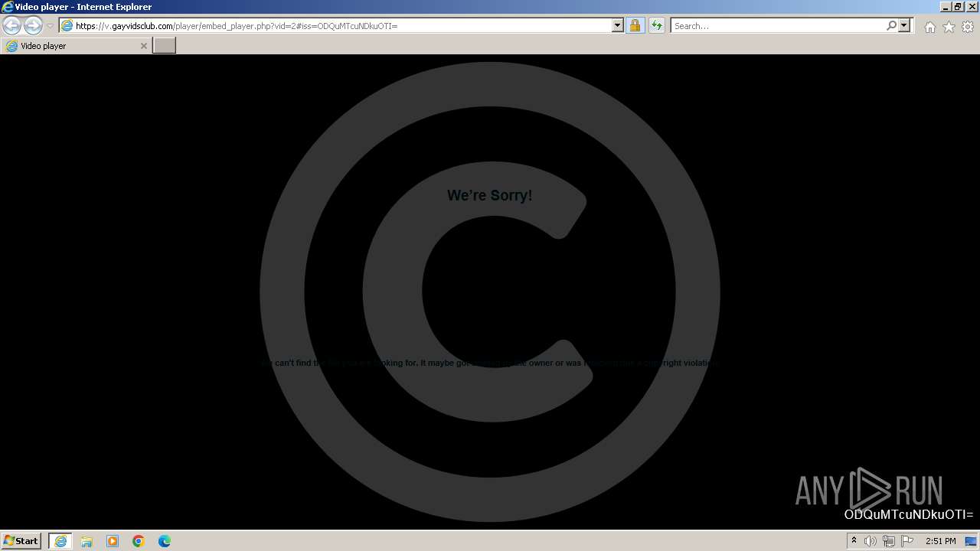Open the Windows Start menu

(21, 541)
